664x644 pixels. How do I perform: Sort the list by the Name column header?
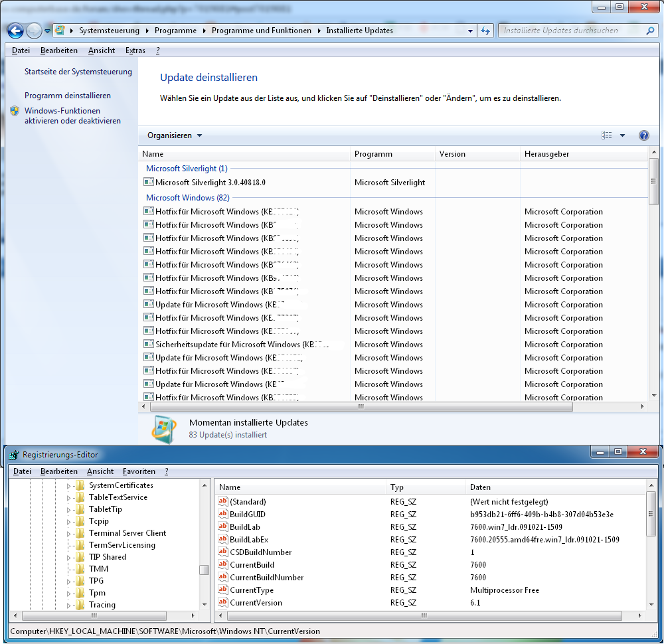click(244, 154)
